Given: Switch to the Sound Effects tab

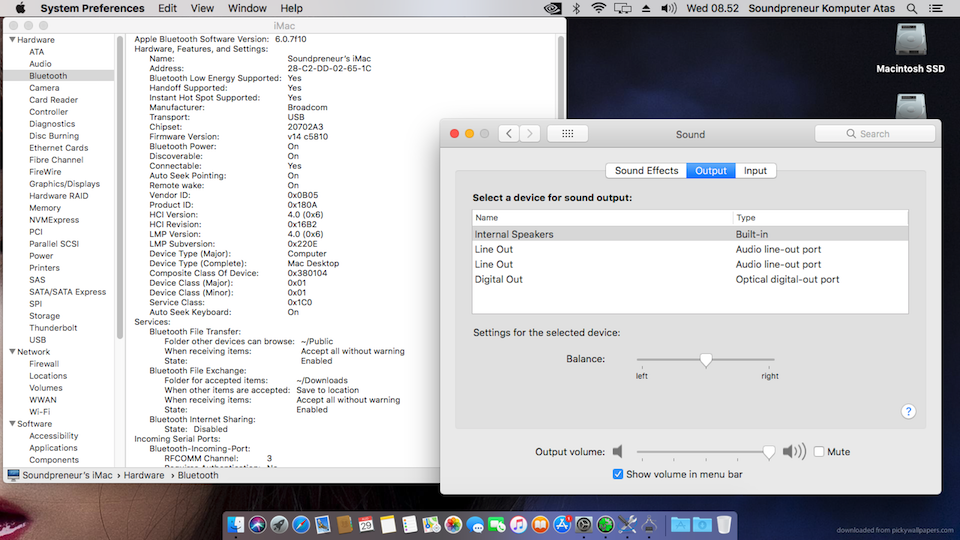Looking at the screenshot, I should click(x=646, y=171).
